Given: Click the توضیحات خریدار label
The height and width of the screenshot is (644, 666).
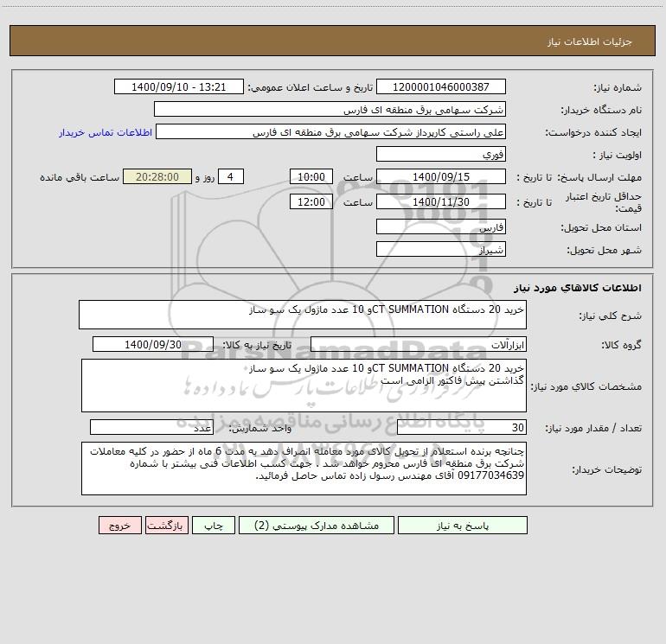Looking at the screenshot, I should [x=606, y=470].
